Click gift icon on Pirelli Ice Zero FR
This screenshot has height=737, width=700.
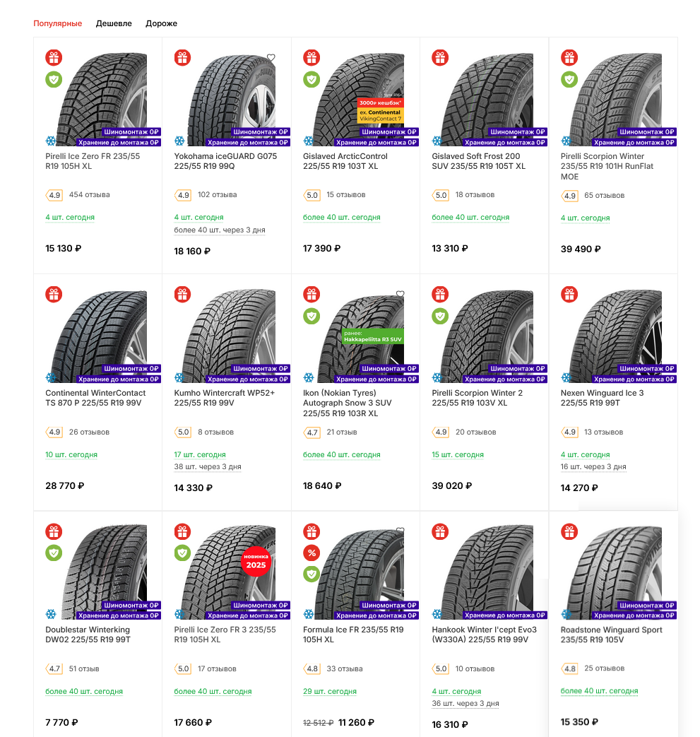click(54, 58)
